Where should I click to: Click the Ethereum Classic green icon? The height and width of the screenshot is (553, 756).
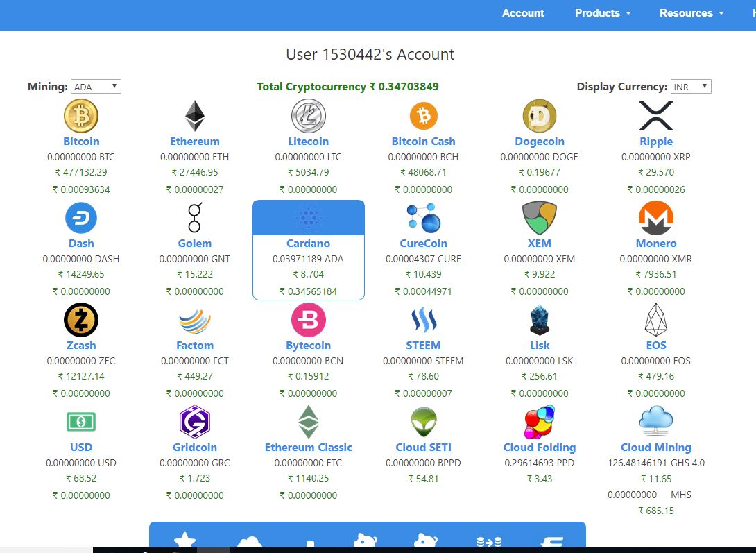pyautogui.click(x=309, y=422)
